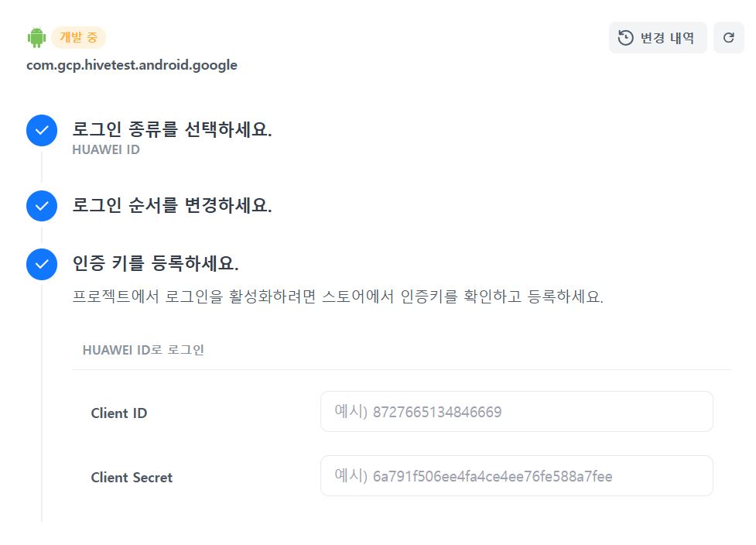Screen dimensions: 756x545
Task: Click the HUAWEI ID label under step one
Action: point(106,150)
